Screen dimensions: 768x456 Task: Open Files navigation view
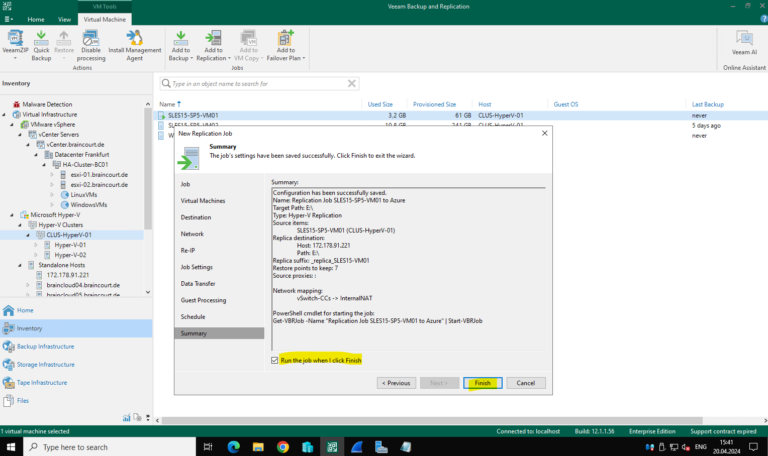tap(23, 401)
